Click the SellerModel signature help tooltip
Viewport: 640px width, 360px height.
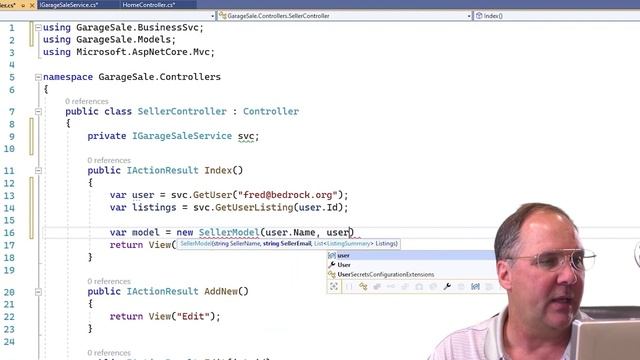tap(289, 244)
